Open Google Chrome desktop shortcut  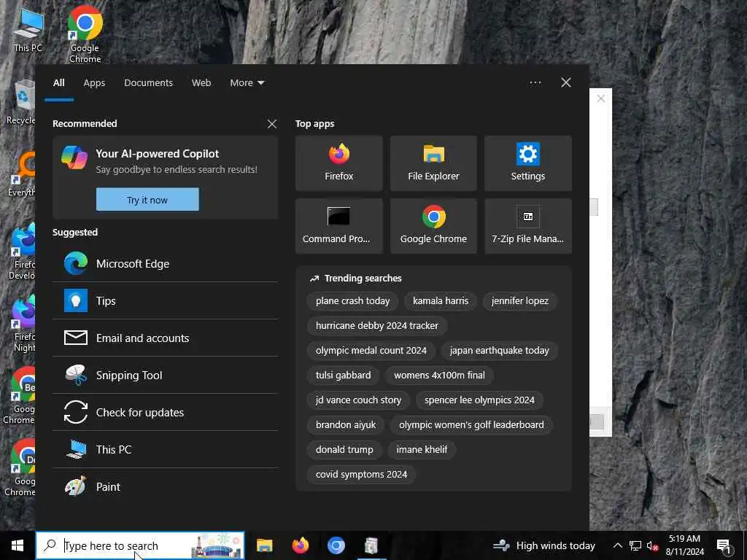[x=85, y=34]
